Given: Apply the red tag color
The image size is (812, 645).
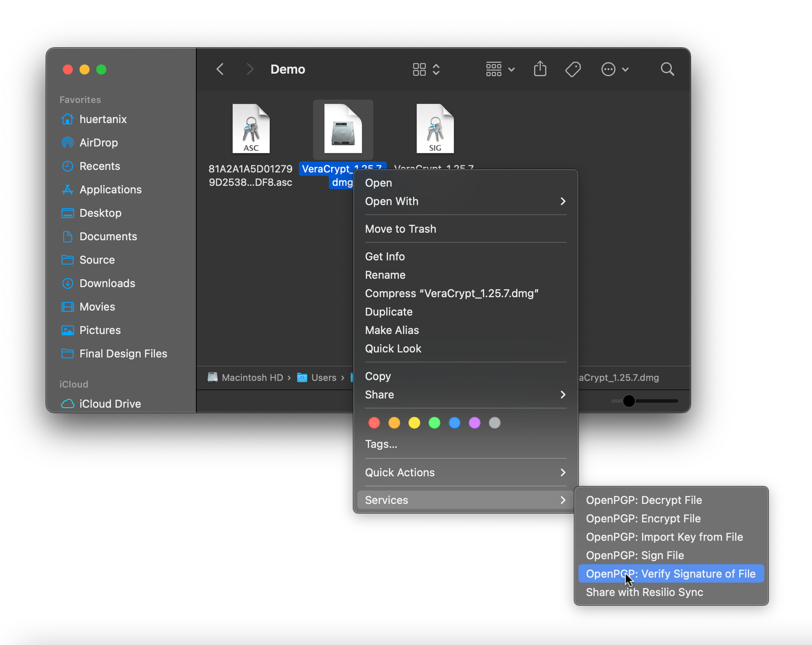Looking at the screenshot, I should [x=374, y=423].
